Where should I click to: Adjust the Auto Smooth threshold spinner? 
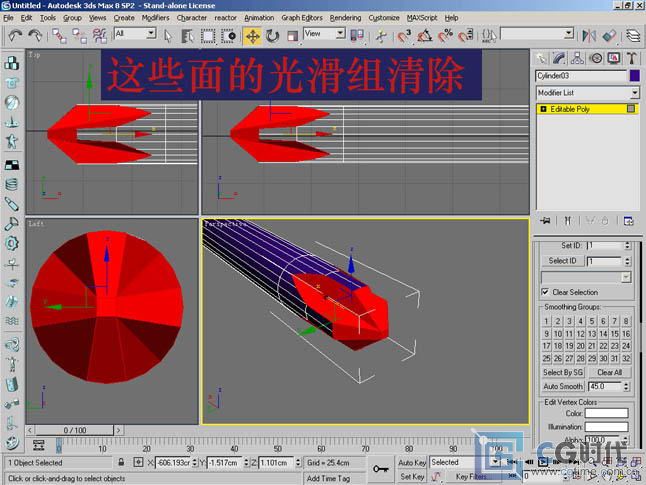626,387
